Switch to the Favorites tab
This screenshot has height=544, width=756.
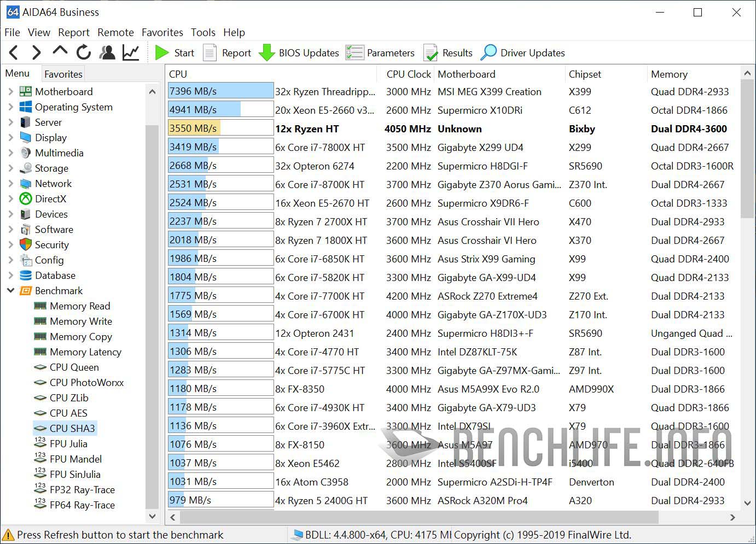[62, 73]
